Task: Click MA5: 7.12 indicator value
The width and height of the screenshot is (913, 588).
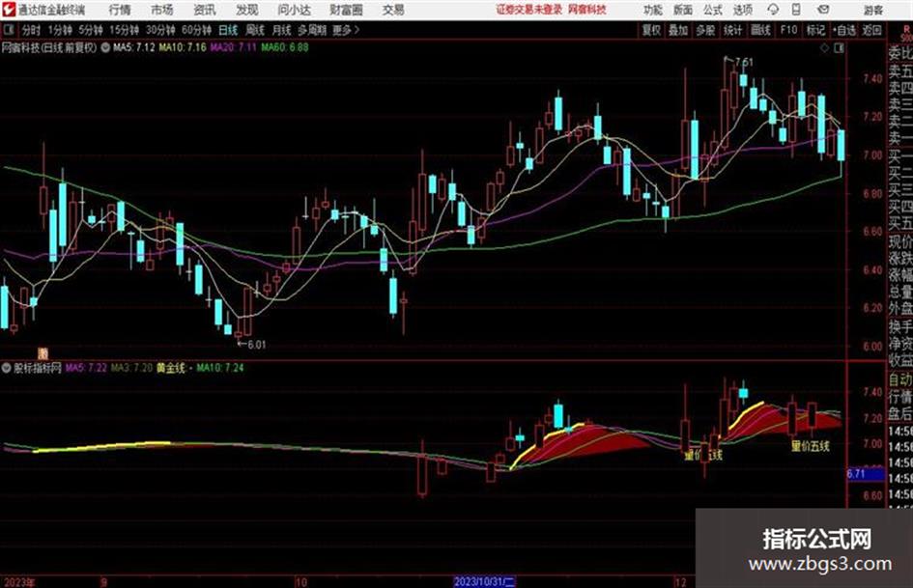Action: click(x=134, y=47)
